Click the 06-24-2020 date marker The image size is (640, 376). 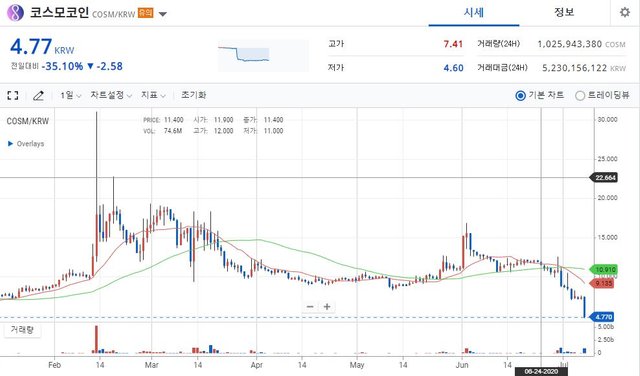541,372
